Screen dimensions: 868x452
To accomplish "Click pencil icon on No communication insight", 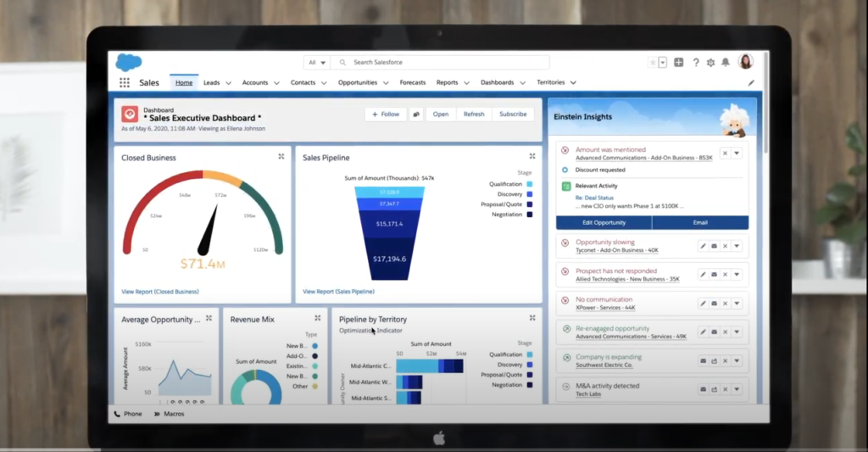I will tap(703, 303).
